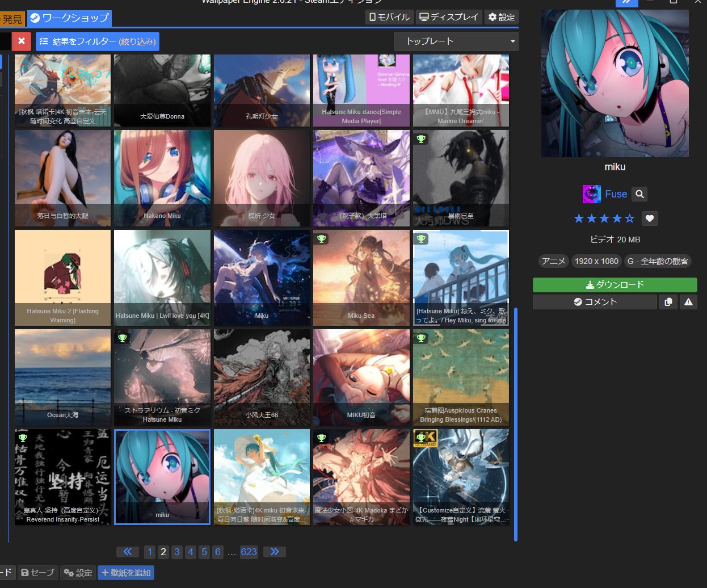
Task: Click the large miku preview image in details panel
Action: pos(615,83)
